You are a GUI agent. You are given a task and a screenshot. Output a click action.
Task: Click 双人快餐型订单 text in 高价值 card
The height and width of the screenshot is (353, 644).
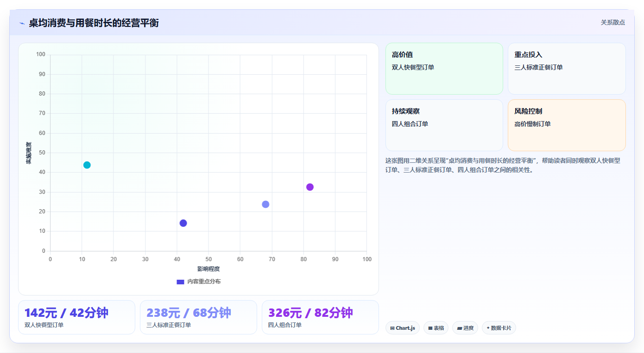413,67
